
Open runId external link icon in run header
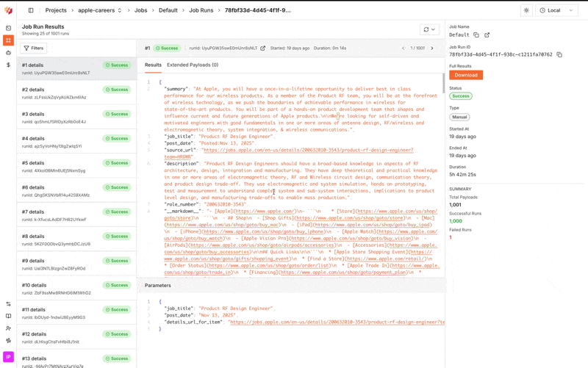(263, 48)
